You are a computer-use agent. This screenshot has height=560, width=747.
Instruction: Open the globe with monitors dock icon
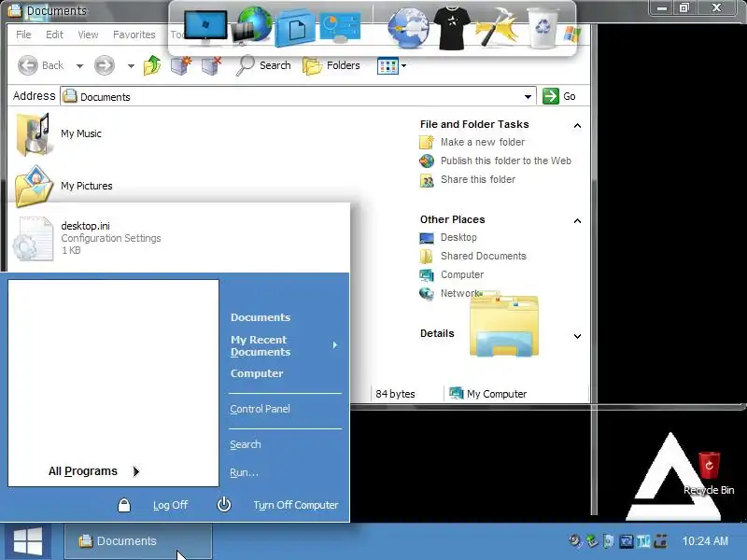pyautogui.click(x=252, y=26)
